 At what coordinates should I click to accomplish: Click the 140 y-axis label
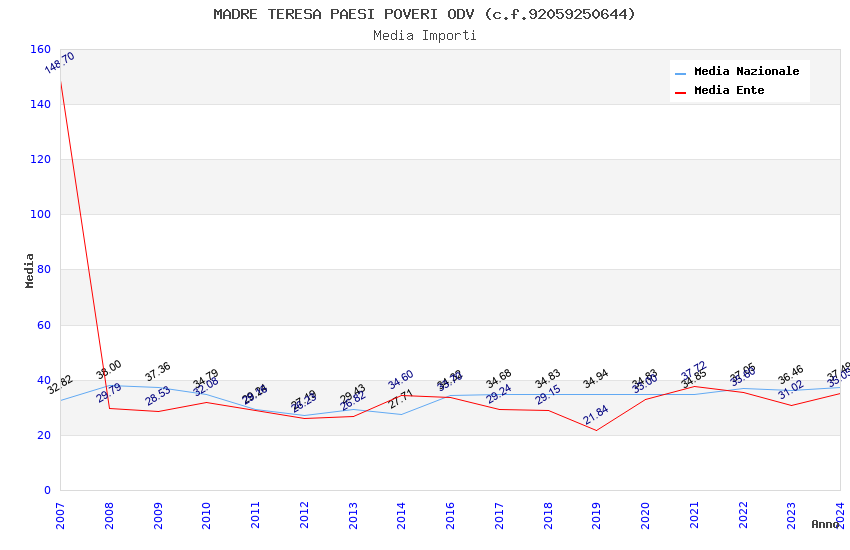click(x=40, y=104)
